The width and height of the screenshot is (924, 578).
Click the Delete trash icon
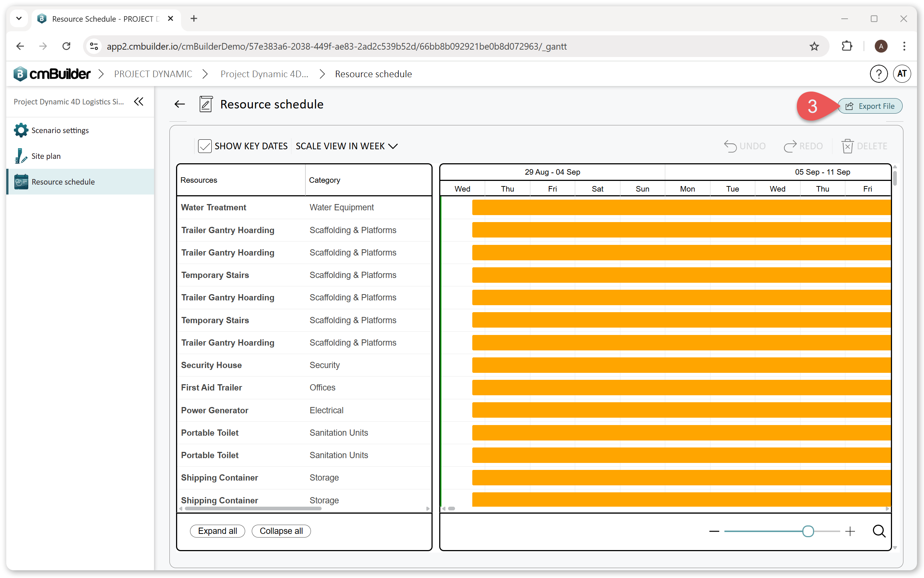point(847,146)
